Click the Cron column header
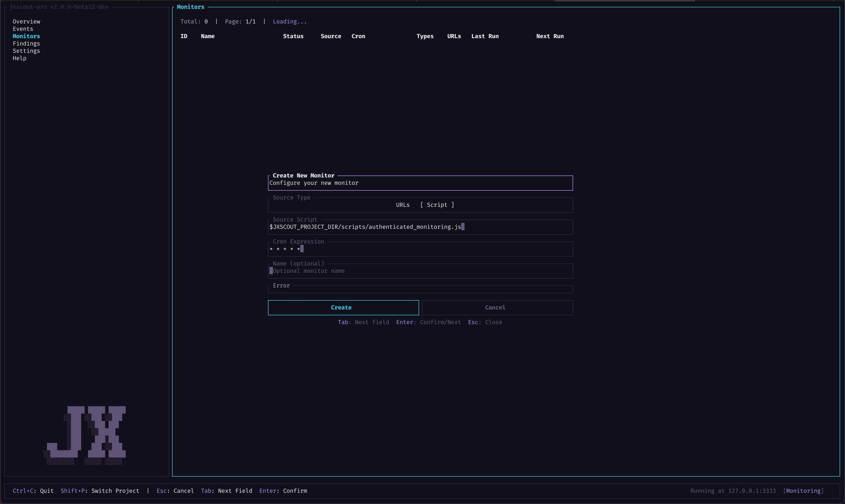Image resolution: width=845 pixels, height=504 pixels. [x=358, y=36]
